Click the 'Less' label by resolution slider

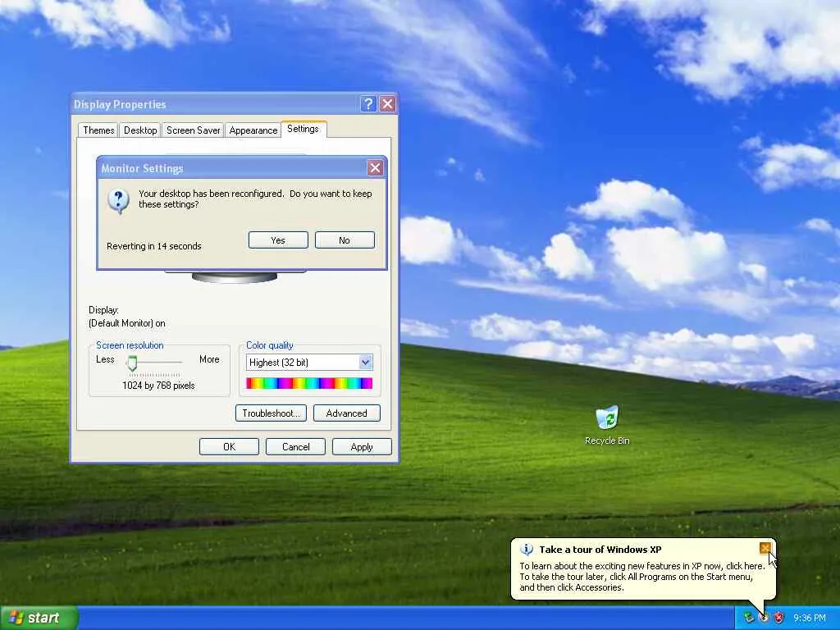point(105,359)
